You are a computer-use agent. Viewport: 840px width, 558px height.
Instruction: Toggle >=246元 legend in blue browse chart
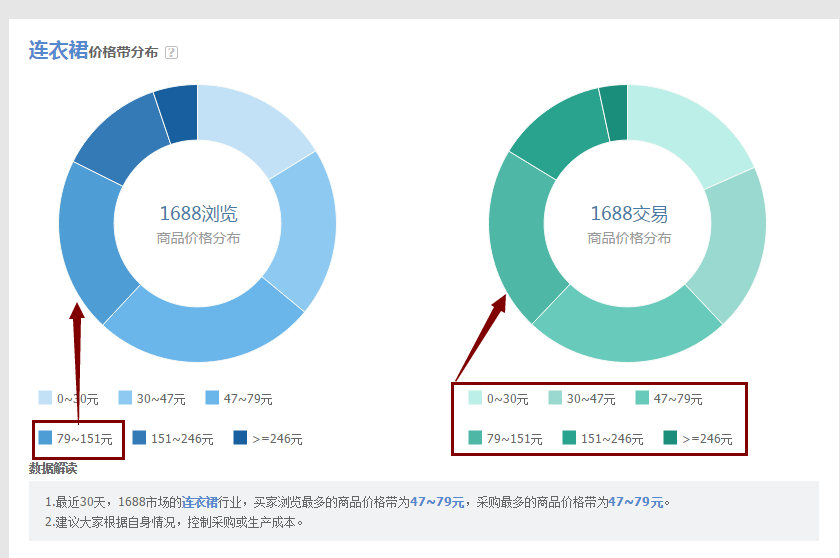pyautogui.click(x=267, y=438)
